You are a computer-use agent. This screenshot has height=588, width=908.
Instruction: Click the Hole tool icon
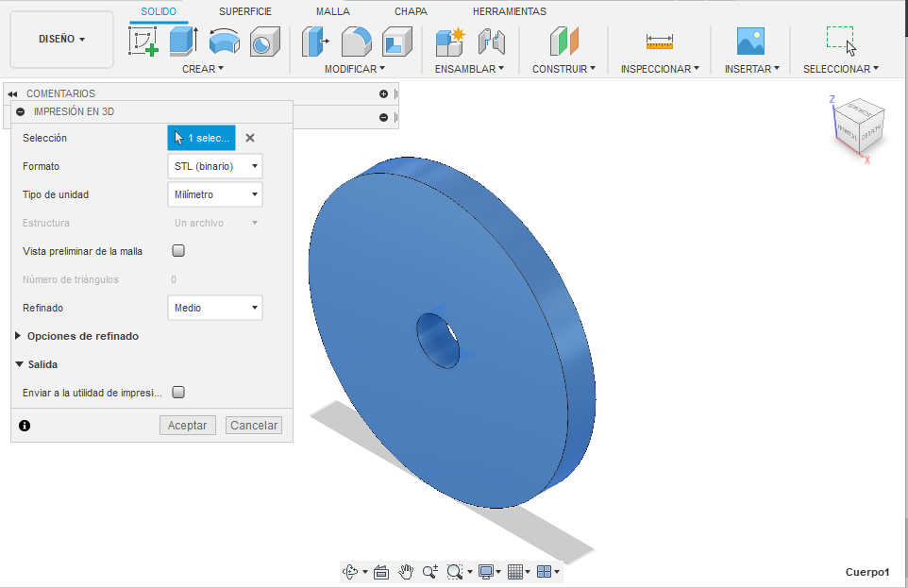point(264,42)
